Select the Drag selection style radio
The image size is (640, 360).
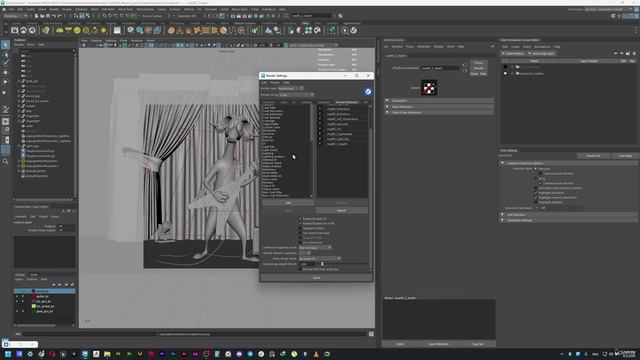tap(536, 178)
